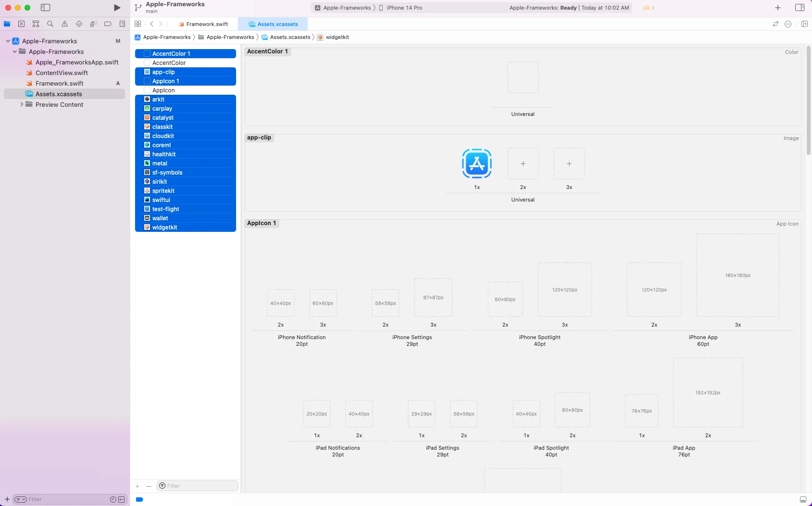Open the related items grid menu
This screenshot has width=812, height=506.
click(x=138, y=24)
